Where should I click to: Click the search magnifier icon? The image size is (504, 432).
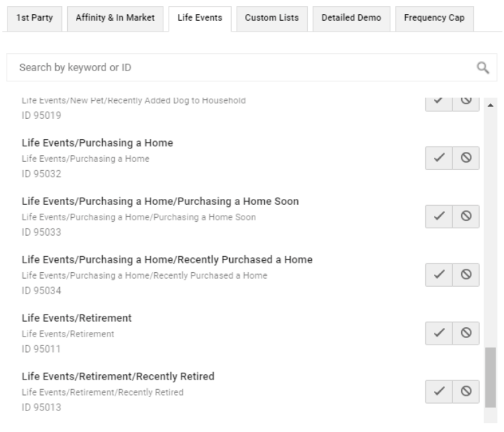pyautogui.click(x=481, y=67)
